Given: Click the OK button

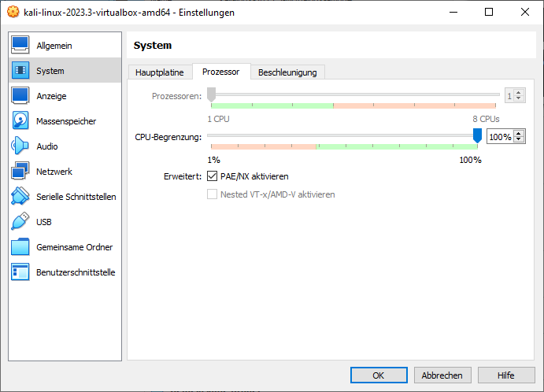Looking at the screenshot, I should [379, 375].
